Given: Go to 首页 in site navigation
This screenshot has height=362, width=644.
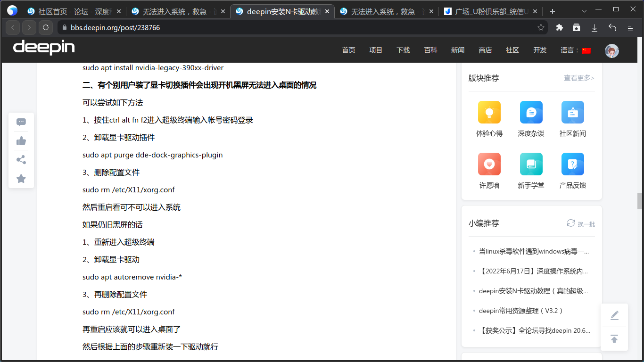Looking at the screenshot, I should click(349, 50).
